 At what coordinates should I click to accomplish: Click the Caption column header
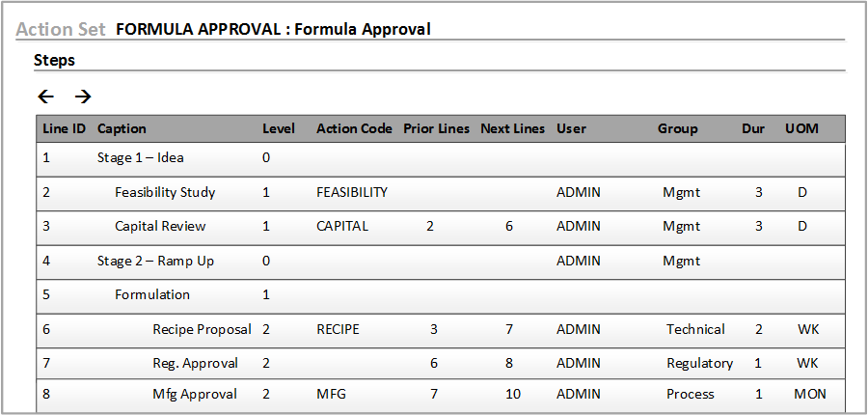pyautogui.click(x=122, y=129)
